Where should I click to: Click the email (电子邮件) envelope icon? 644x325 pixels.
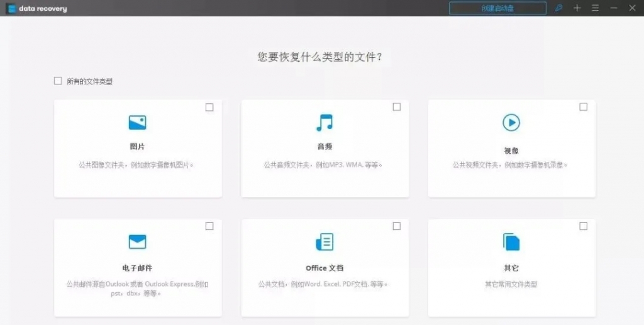137,242
